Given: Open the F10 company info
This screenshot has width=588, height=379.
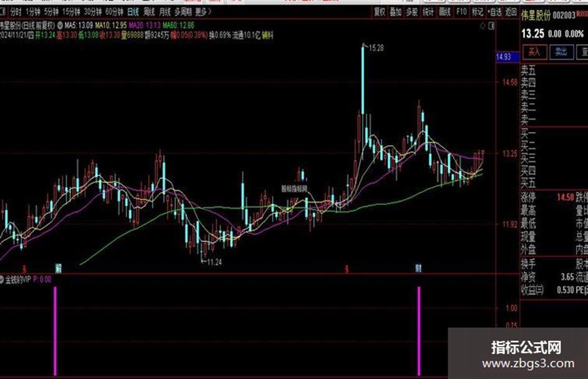Looking at the screenshot, I should pyautogui.click(x=461, y=12).
